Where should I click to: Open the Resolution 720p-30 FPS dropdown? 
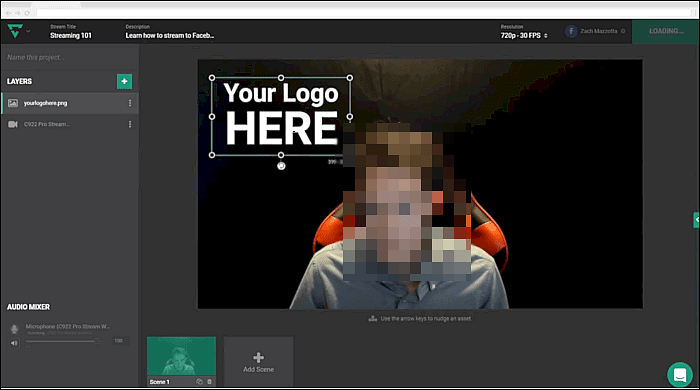(x=524, y=35)
